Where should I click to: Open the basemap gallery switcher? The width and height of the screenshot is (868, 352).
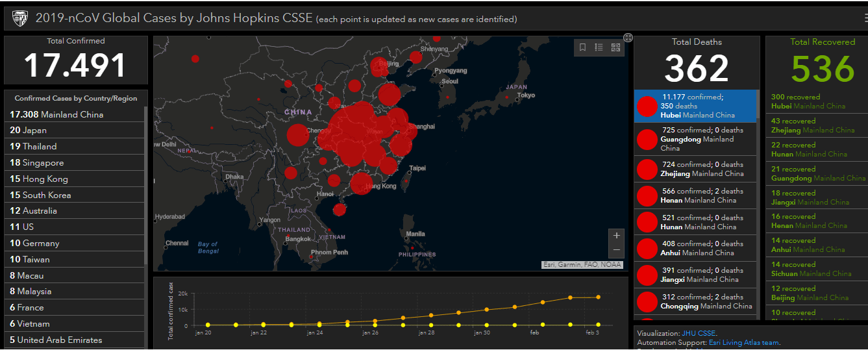pyautogui.click(x=615, y=47)
